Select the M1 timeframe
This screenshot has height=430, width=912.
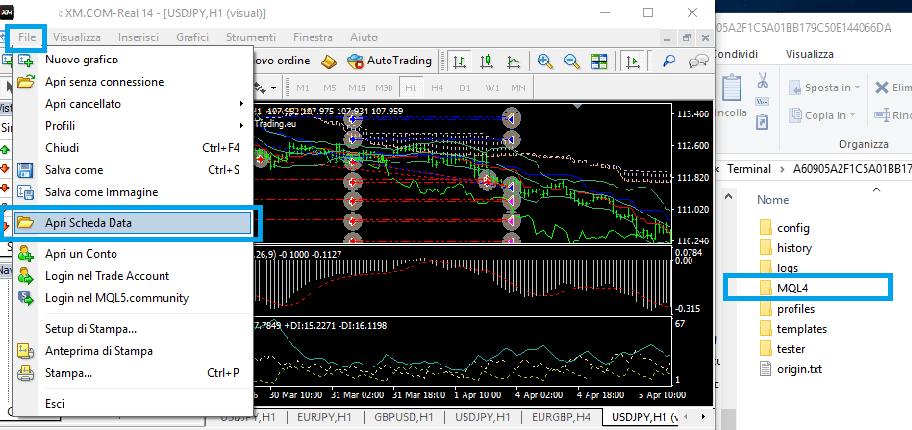(x=303, y=88)
